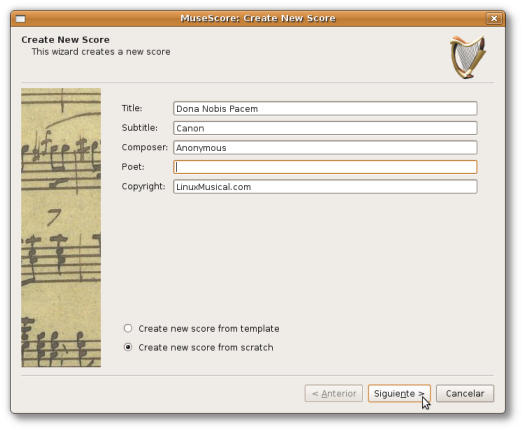Click the 'Create New Score' heading text
This screenshot has width=523, height=431.
pyautogui.click(x=65, y=40)
